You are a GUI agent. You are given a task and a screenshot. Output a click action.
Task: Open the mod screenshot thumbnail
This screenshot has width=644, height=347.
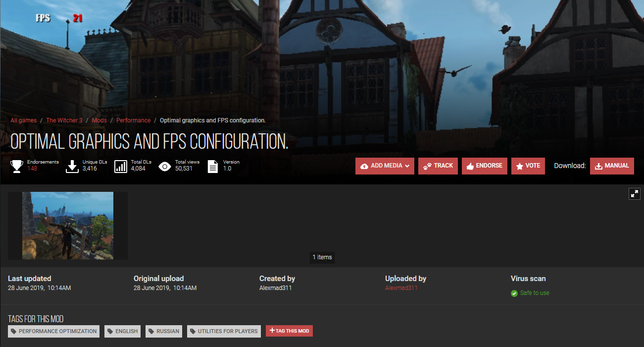tap(68, 226)
